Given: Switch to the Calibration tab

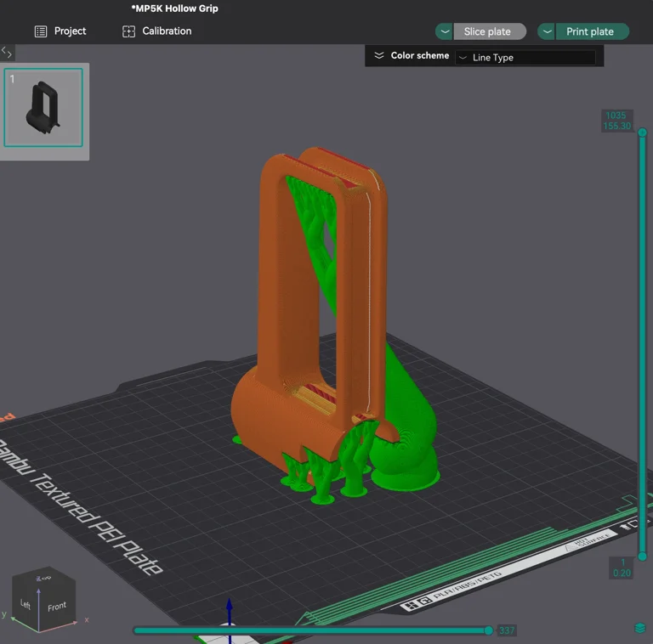Looking at the screenshot, I should click(167, 31).
